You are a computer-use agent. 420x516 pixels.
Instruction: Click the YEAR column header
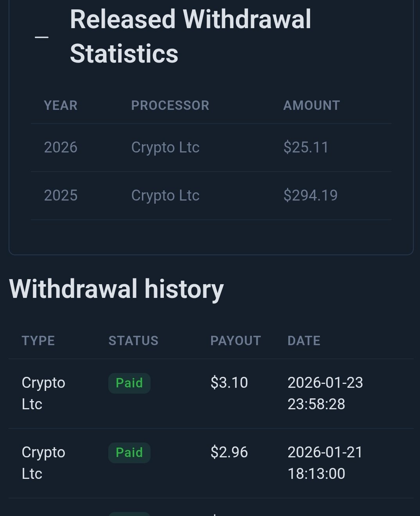pyautogui.click(x=61, y=106)
